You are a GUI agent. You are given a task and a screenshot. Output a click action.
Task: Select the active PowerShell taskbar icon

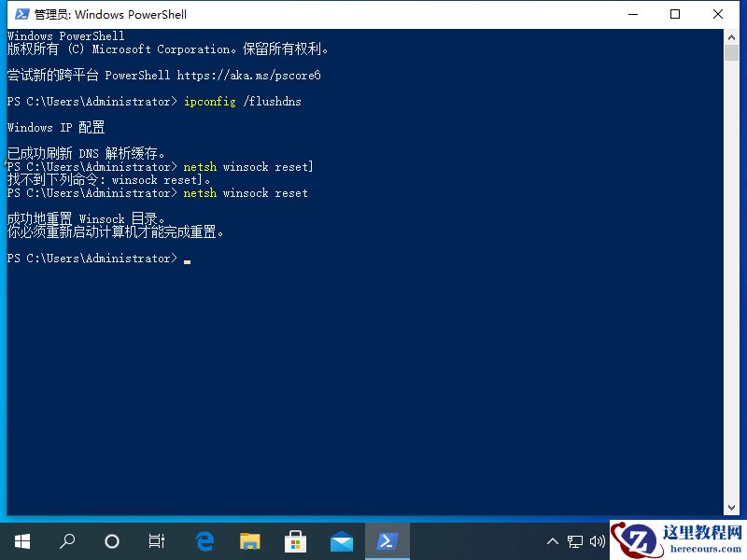387,541
